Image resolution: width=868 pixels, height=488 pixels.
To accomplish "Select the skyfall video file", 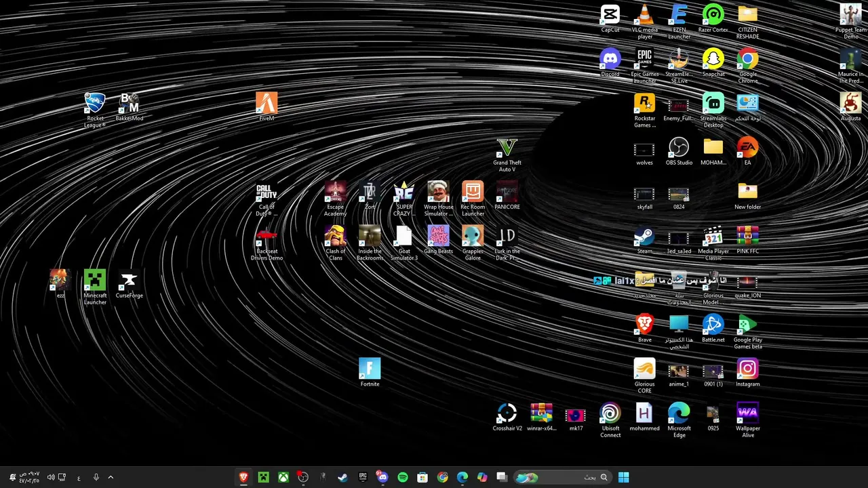I will click(x=644, y=195).
